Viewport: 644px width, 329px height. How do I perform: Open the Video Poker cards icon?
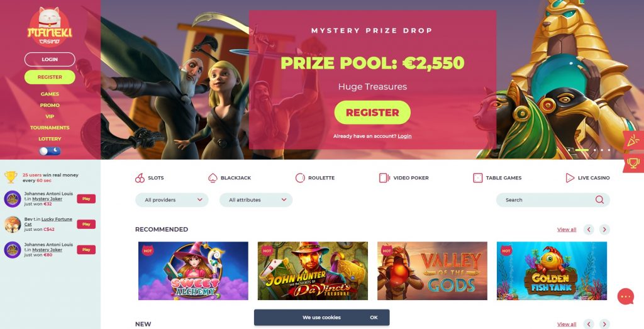pos(384,178)
